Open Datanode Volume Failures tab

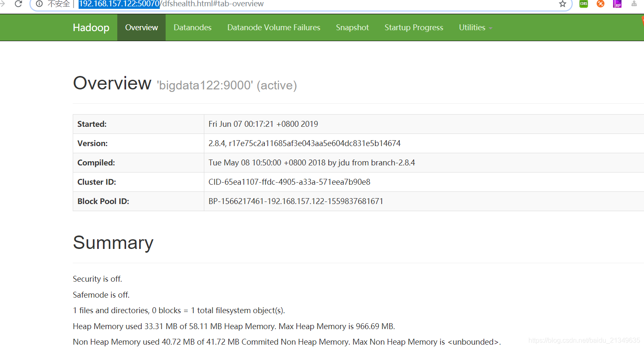pyautogui.click(x=274, y=28)
